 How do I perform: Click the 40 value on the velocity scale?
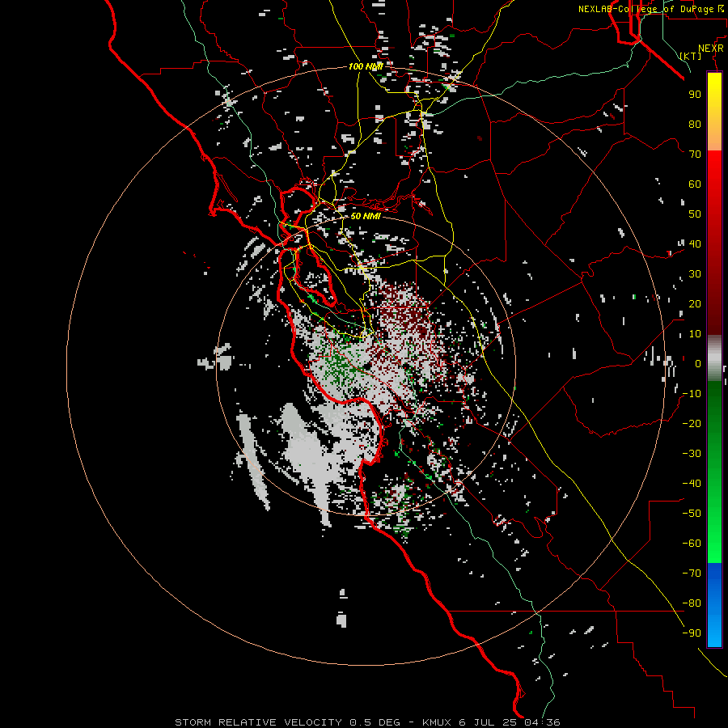point(695,243)
